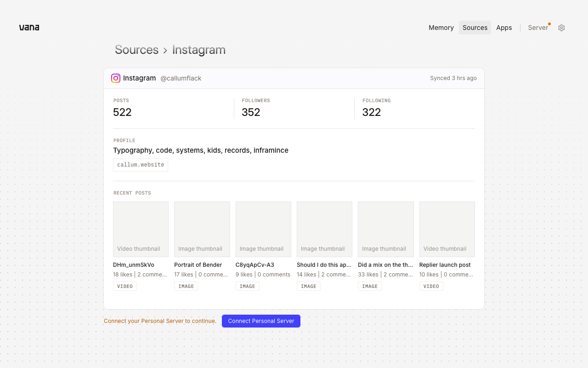Open the Memory tab

point(441,28)
